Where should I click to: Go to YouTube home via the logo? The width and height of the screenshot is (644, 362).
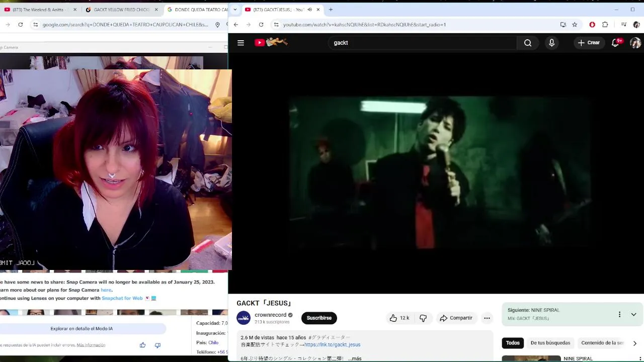point(271,43)
